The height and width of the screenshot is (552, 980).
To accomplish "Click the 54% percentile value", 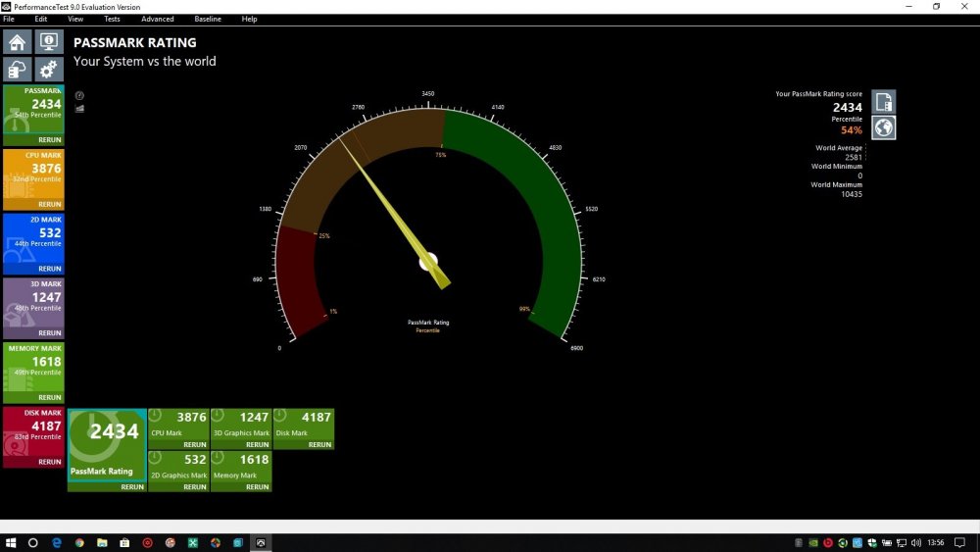I will coord(852,130).
